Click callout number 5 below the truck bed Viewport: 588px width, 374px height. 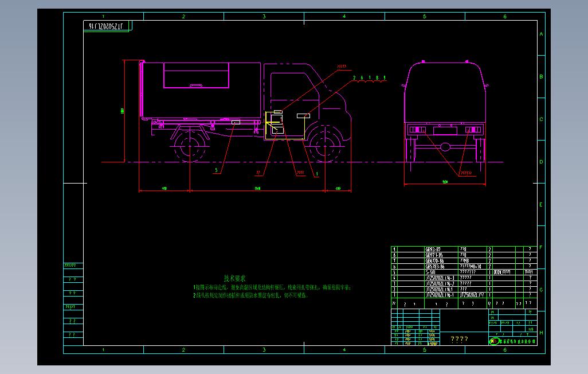(217, 170)
